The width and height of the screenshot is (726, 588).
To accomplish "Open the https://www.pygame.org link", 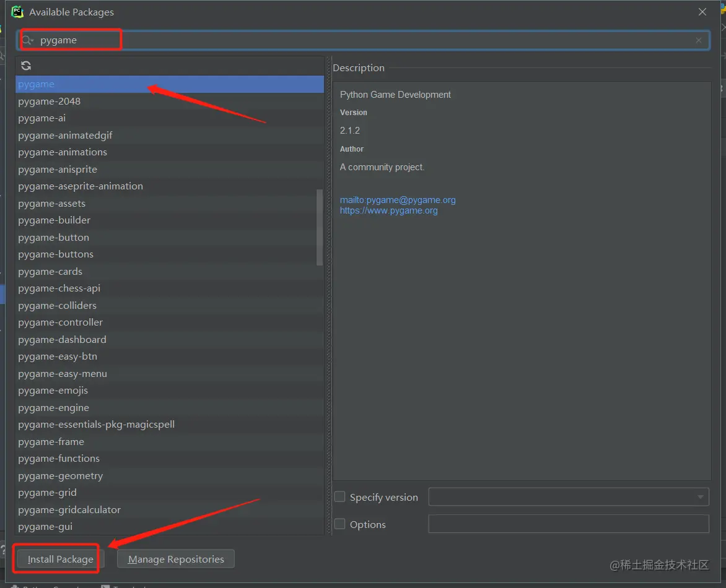I will pos(388,210).
